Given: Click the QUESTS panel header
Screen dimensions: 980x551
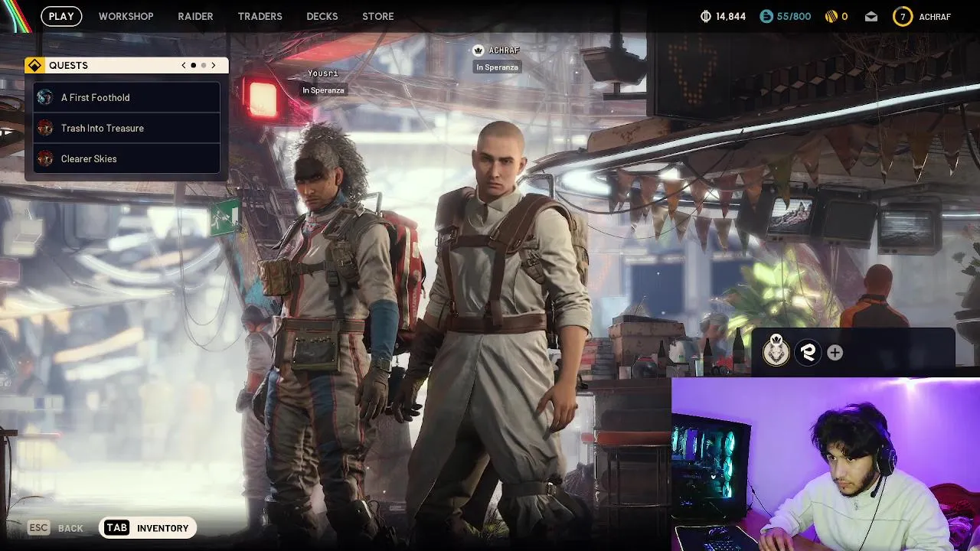Looking at the screenshot, I should point(126,66).
